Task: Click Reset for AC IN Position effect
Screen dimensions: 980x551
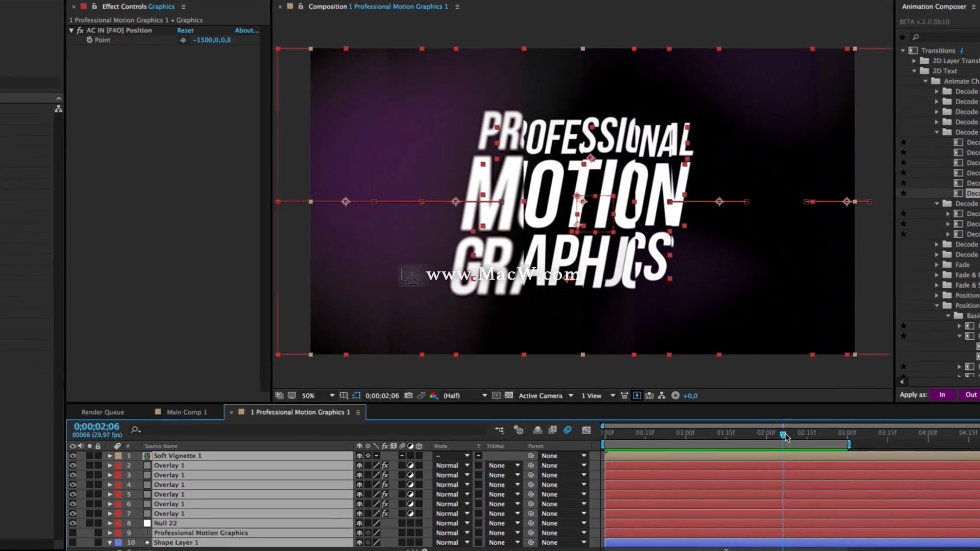Action: coord(185,30)
